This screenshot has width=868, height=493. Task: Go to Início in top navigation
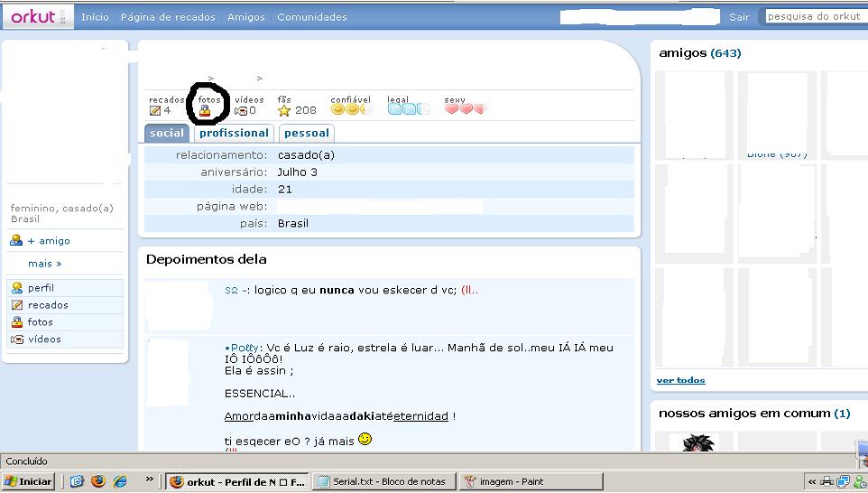tap(96, 17)
